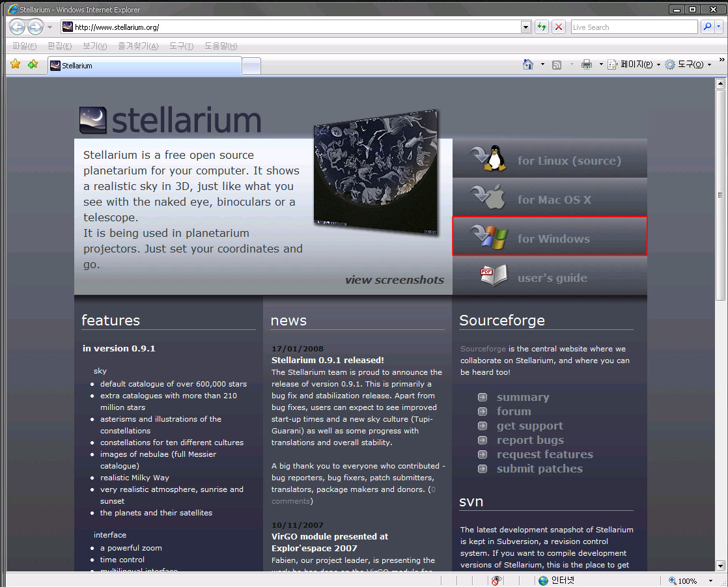
Task: Open the Print button dropdown arrow
Action: coord(601,64)
